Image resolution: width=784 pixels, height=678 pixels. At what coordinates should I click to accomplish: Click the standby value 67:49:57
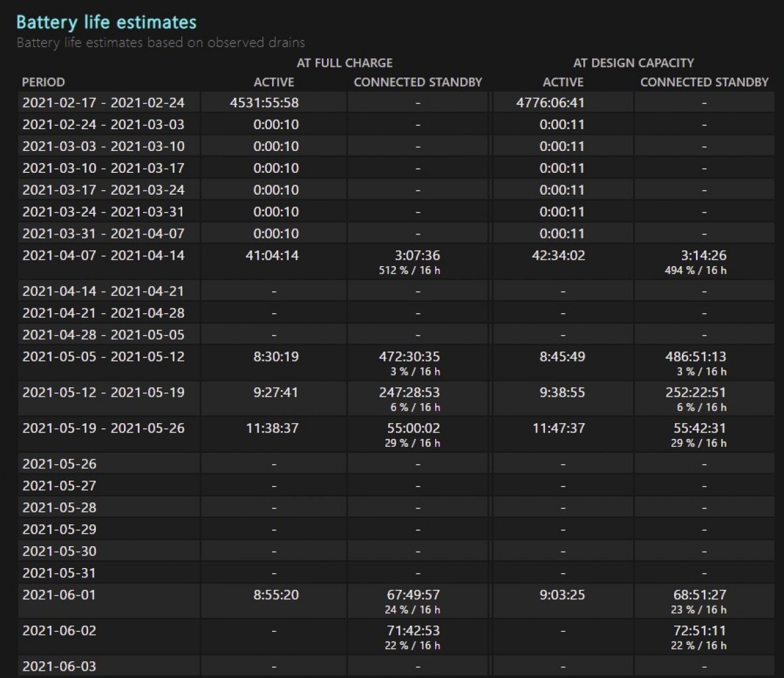(x=413, y=595)
